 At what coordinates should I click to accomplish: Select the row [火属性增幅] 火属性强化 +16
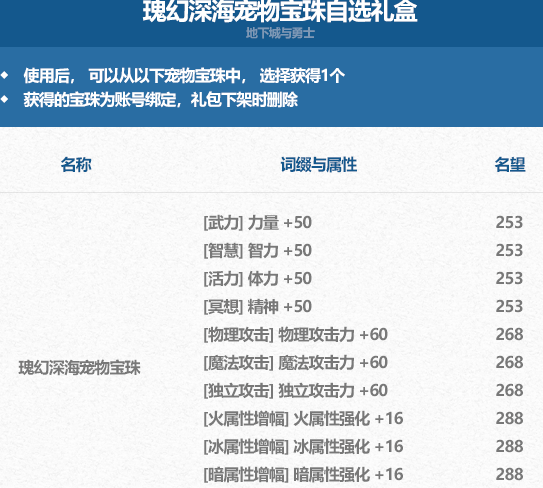pos(303,419)
